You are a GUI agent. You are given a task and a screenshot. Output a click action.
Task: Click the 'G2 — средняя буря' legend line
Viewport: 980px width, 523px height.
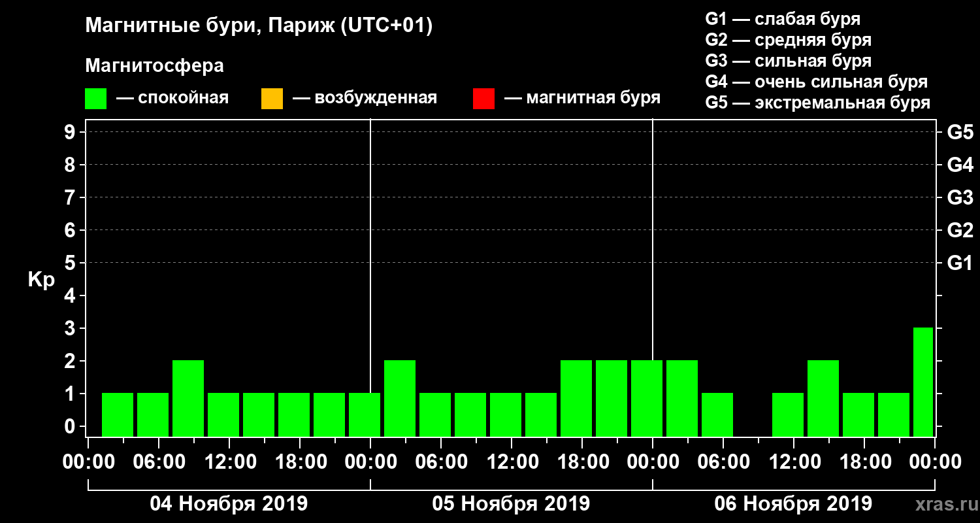pyautogui.click(x=788, y=40)
